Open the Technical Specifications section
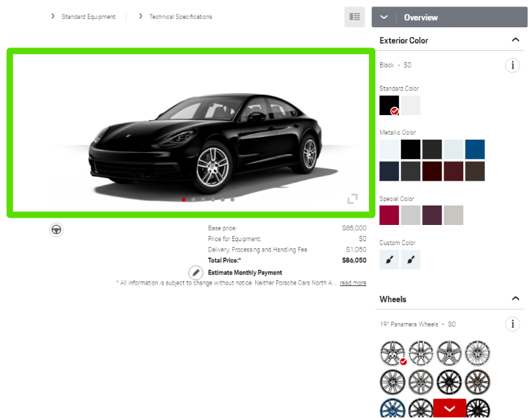This screenshot has width=532, height=420. tap(181, 17)
